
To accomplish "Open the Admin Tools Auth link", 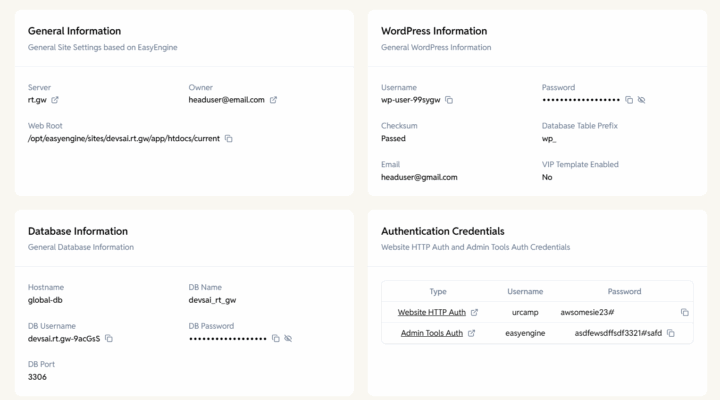I will (x=432, y=333).
